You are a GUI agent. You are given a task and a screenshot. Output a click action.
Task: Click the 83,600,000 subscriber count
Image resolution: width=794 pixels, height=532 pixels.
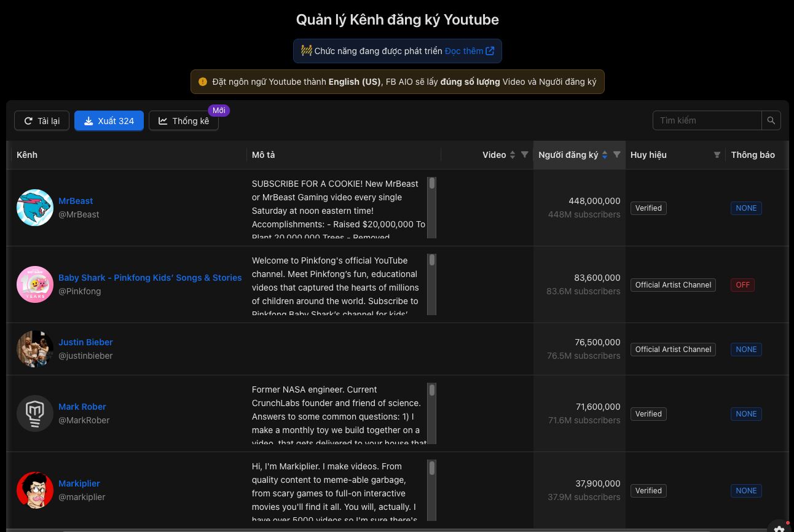tap(597, 278)
